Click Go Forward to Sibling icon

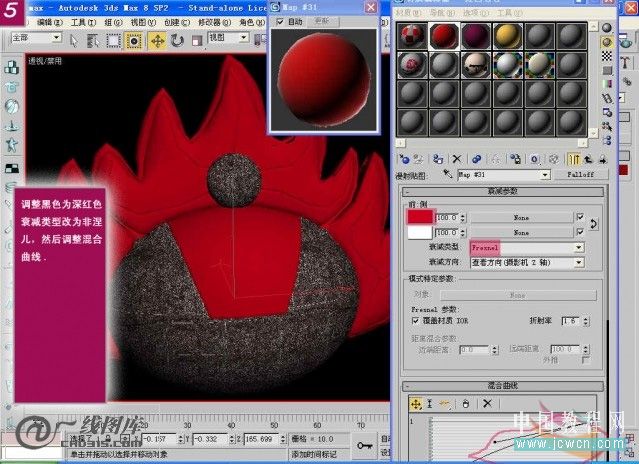[x=602, y=160]
